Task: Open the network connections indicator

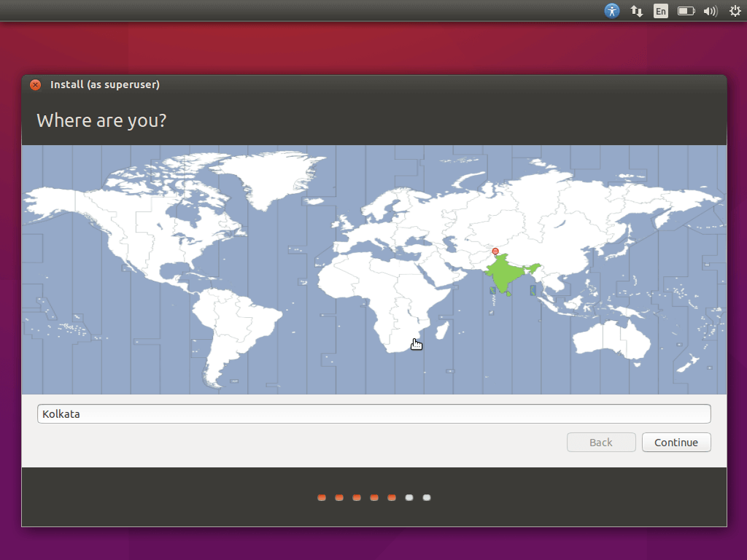Action: click(x=636, y=11)
